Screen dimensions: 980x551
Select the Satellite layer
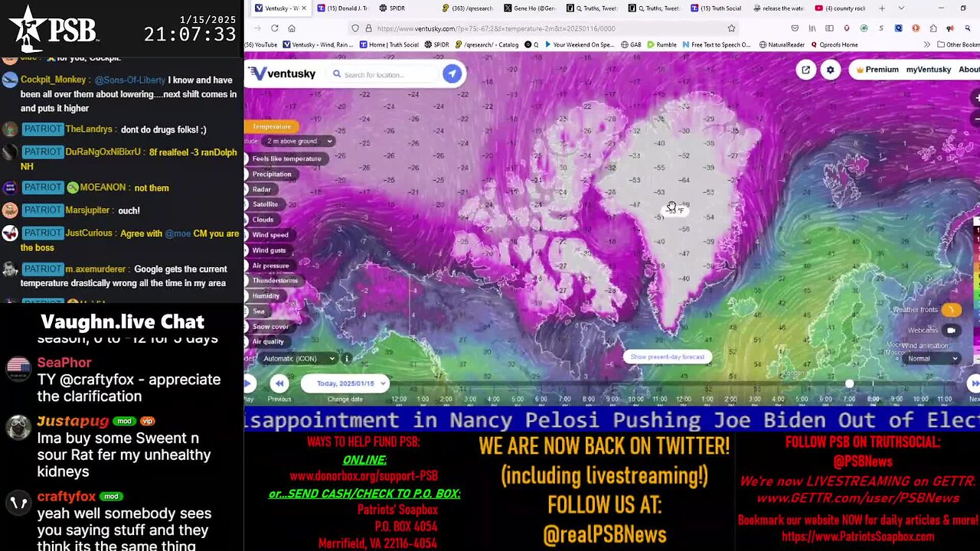265,204
